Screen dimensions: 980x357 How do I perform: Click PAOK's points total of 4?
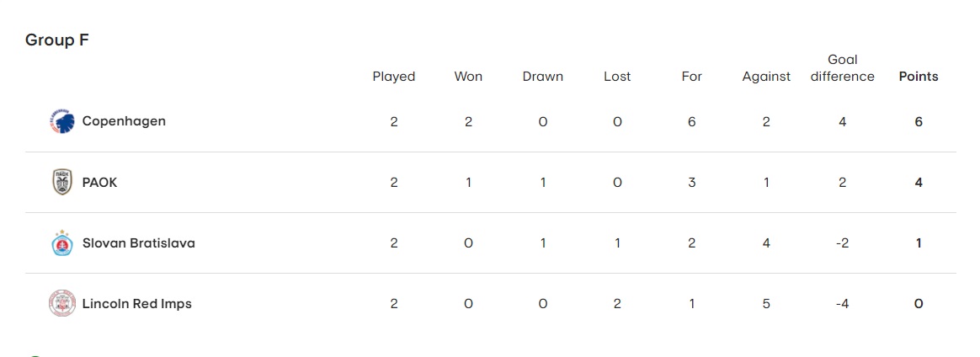[x=919, y=183]
